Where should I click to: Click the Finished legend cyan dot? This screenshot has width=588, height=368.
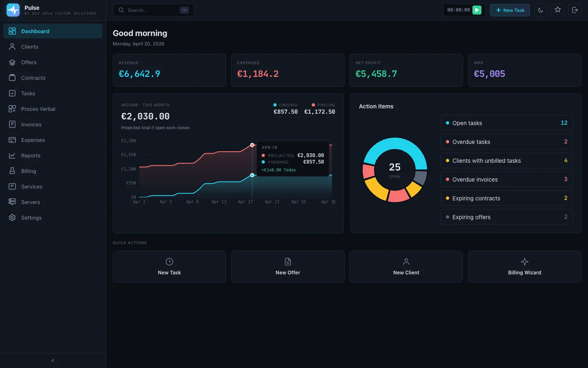click(x=275, y=105)
